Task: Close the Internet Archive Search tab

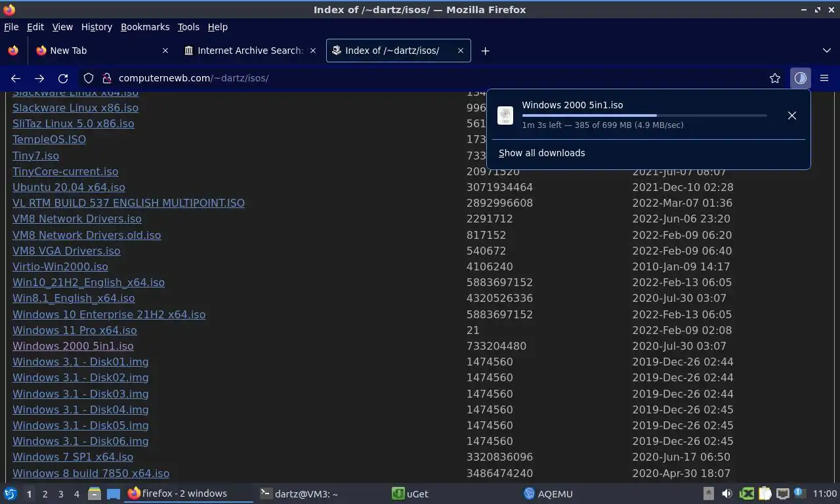Action: 313,51
